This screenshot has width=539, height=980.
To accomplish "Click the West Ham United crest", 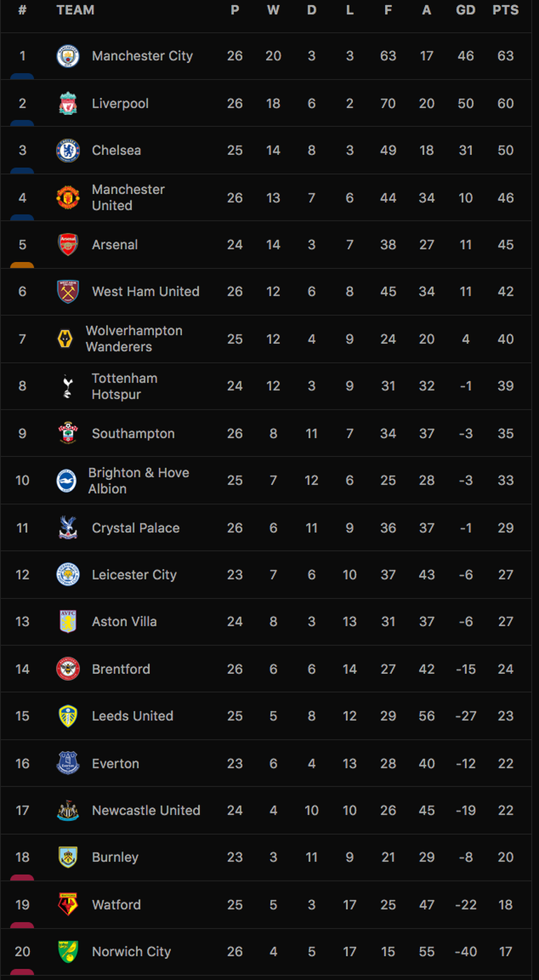I will click(68, 291).
